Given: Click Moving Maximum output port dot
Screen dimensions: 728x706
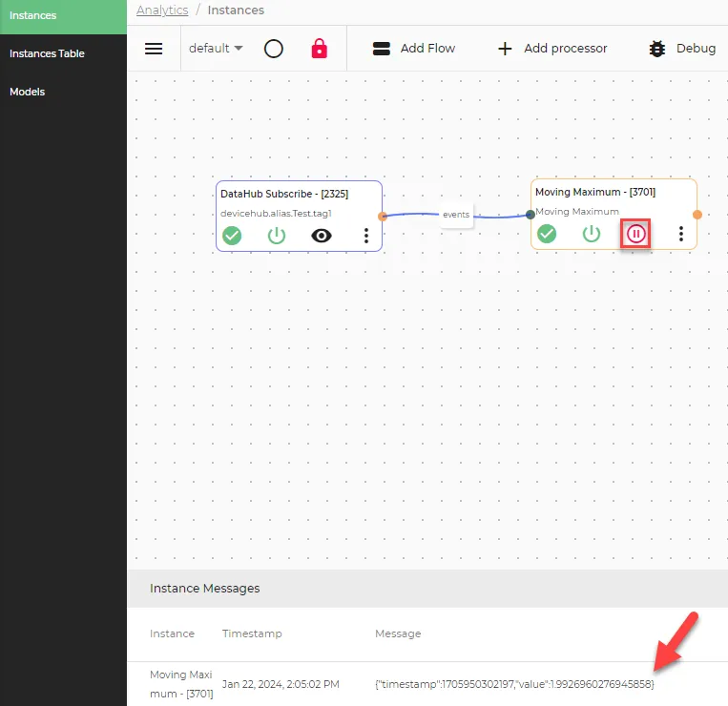Looking at the screenshot, I should 697,215.
